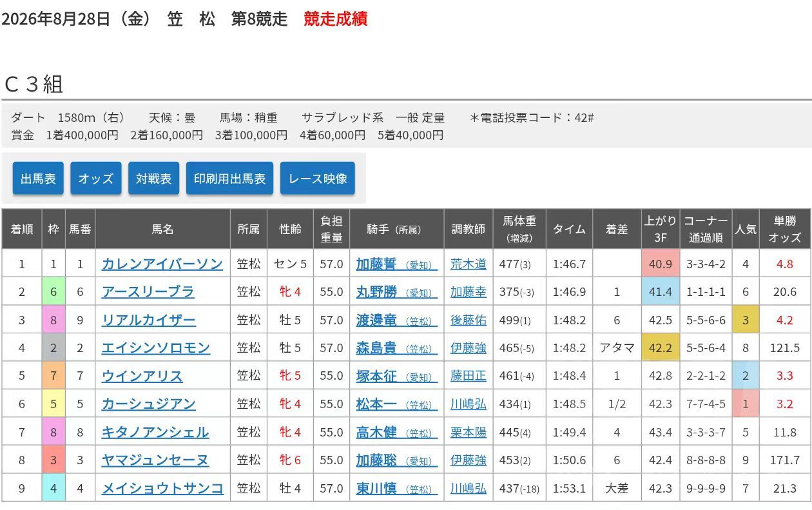This screenshot has width=812, height=510.
Task: Open the 出馬表 button
Action: coord(38,179)
